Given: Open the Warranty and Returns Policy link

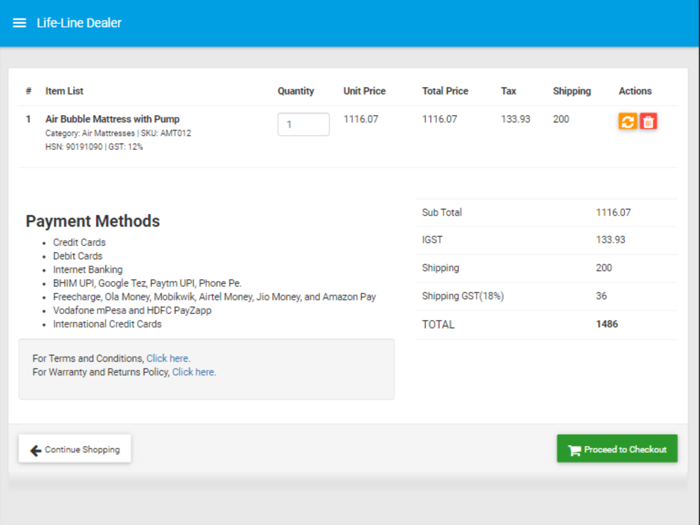Looking at the screenshot, I should click(x=194, y=372).
